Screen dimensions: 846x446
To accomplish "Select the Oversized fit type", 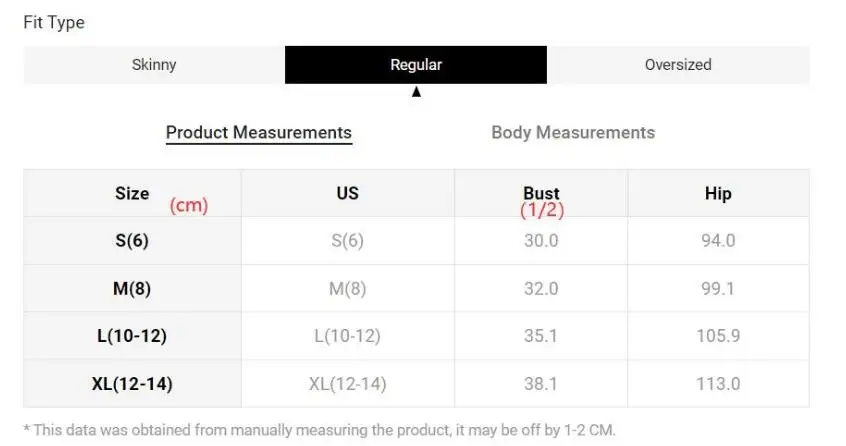I will 678,65.
